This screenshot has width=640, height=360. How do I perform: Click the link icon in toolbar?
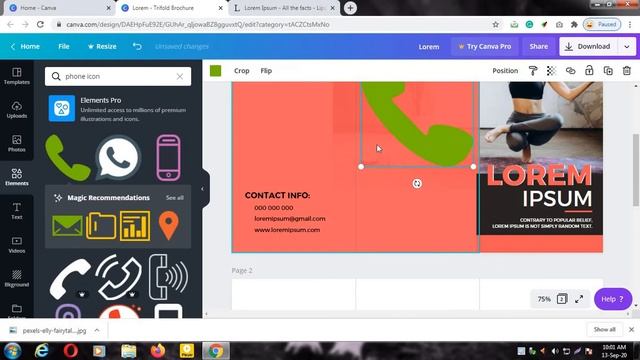pyautogui.click(x=570, y=71)
